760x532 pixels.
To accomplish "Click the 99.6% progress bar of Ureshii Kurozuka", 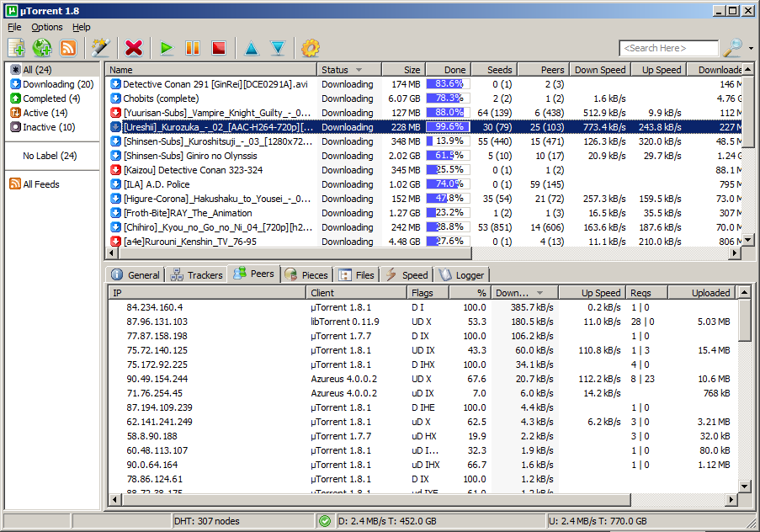I will tap(449, 127).
